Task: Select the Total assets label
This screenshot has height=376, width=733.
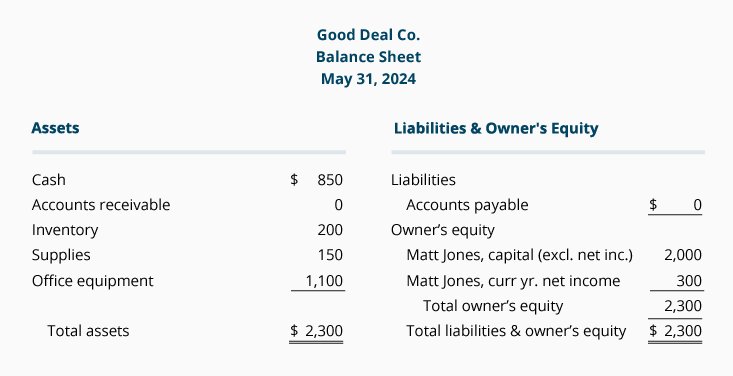Action: [x=88, y=331]
